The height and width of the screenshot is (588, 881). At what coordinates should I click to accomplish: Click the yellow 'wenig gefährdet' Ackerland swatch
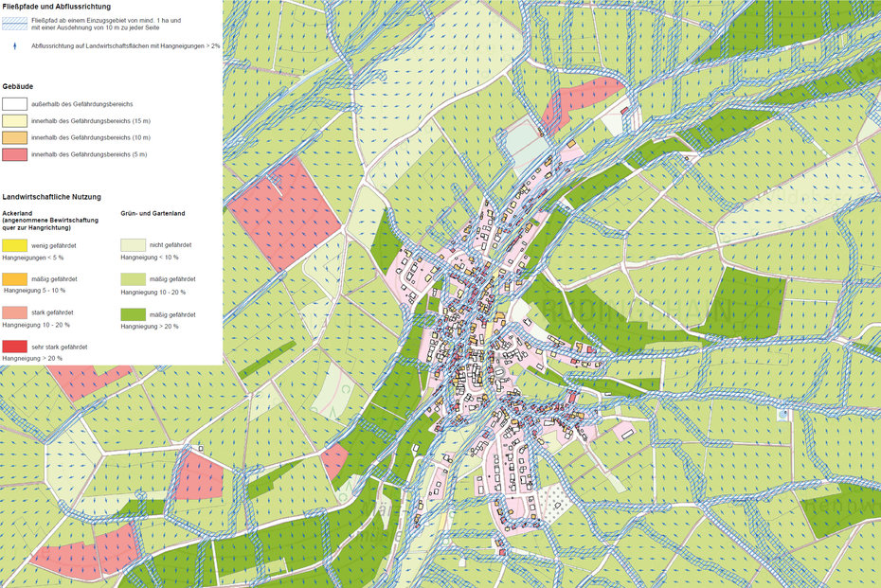[x=14, y=245]
